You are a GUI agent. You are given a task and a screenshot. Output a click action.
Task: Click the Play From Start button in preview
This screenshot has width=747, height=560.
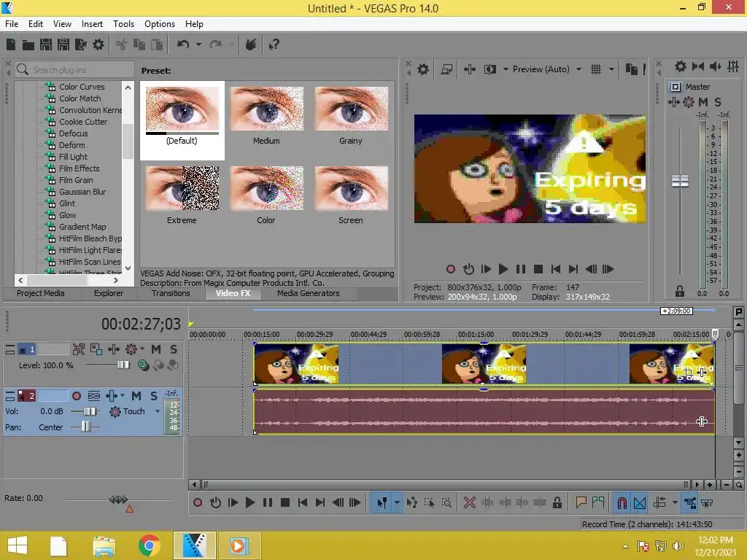485,270
